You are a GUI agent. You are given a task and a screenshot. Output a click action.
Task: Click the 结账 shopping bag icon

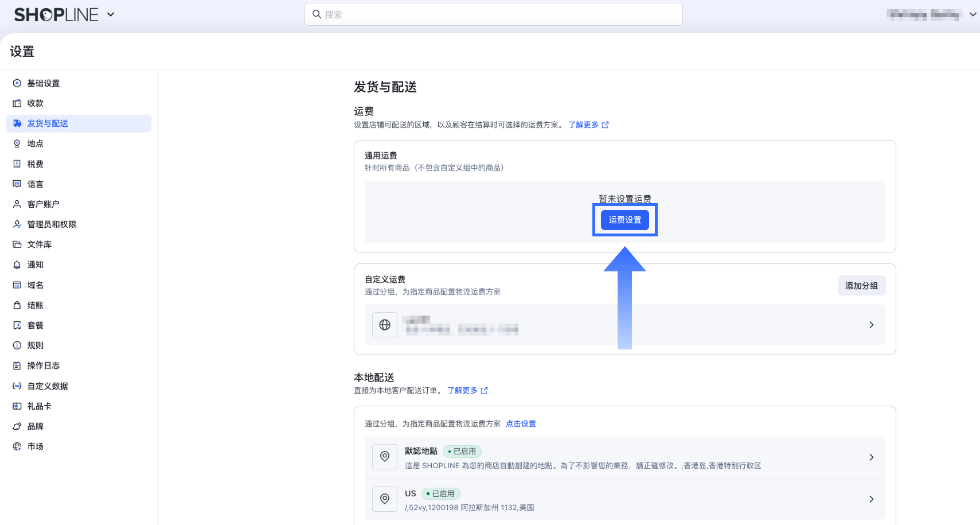click(x=17, y=305)
